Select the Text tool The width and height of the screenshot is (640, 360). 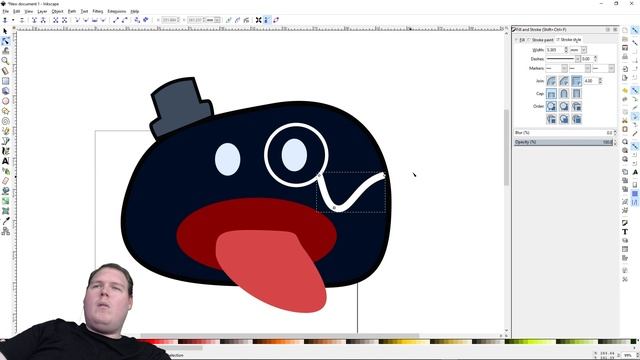[x=5, y=161]
